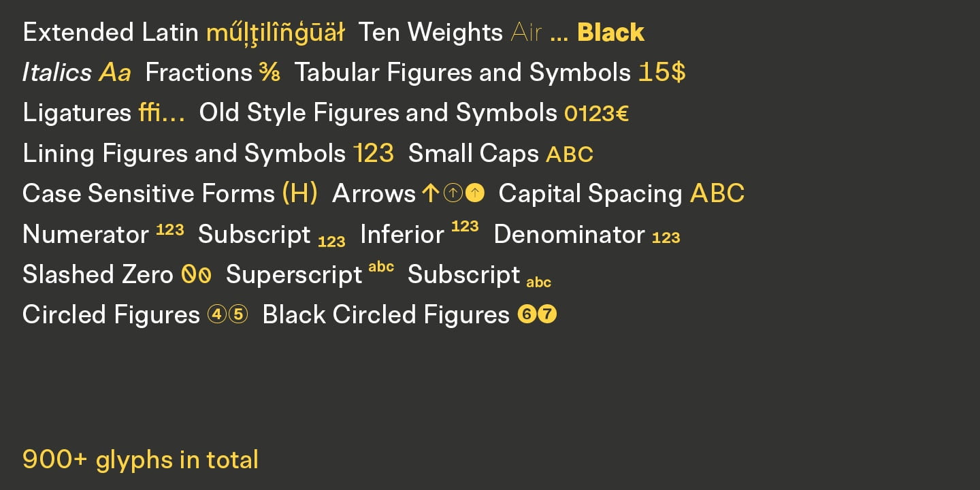Click the circled number 5 glyph
Image resolution: width=980 pixels, height=490 pixels.
(x=238, y=315)
